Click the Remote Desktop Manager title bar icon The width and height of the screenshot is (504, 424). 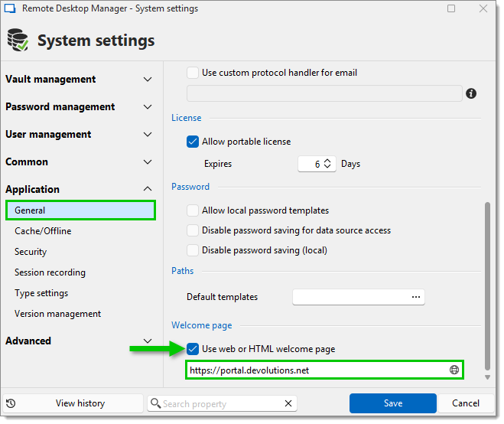click(x=10, y=8)
